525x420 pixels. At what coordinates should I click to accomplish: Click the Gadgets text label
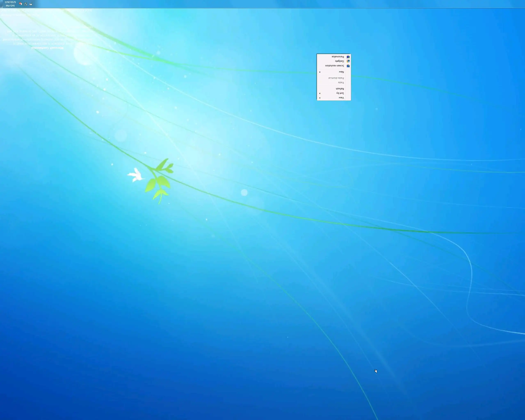click(x=339, y=61)
